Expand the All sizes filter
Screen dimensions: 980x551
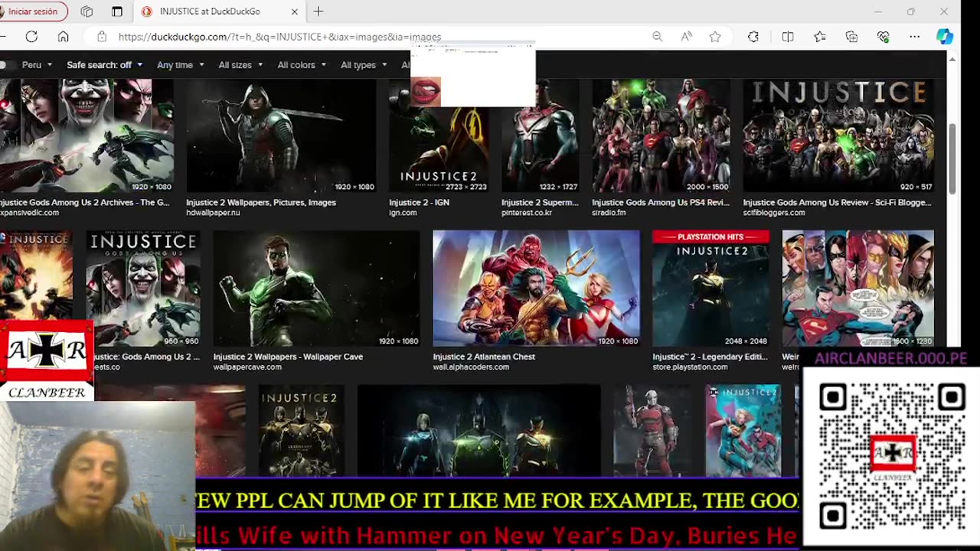241,65
